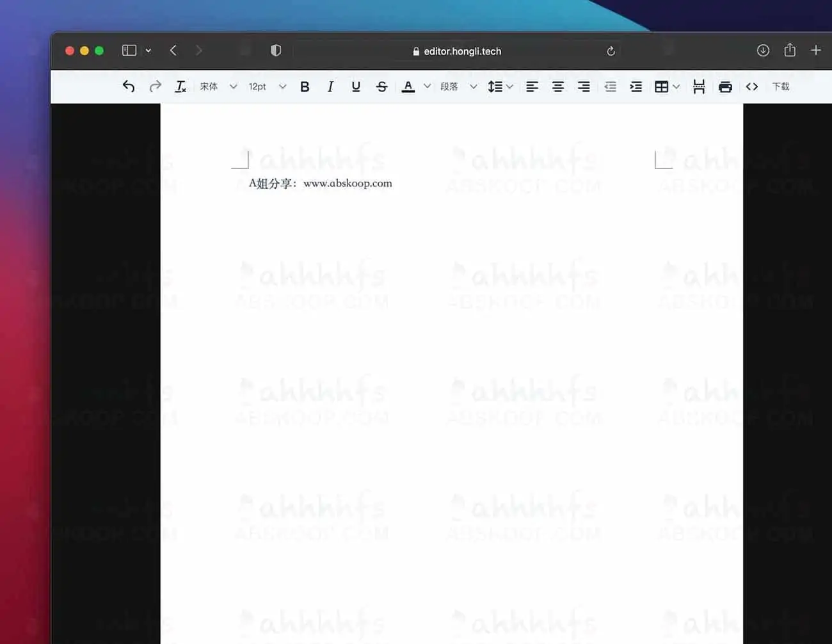Click the 下载 download button
Viewport: 832px width, 644px height.
pyautogui.click(x=780, y=86)
